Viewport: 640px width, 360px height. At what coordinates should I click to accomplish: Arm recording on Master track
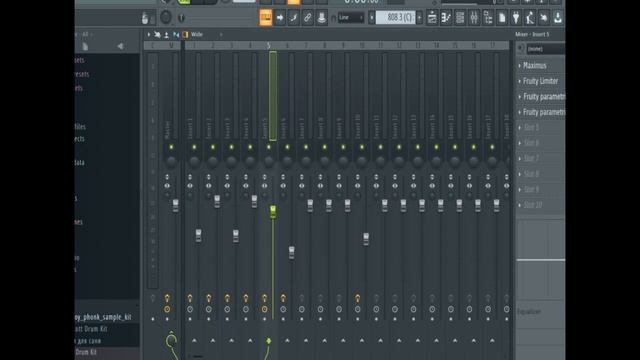coord(167,309)
